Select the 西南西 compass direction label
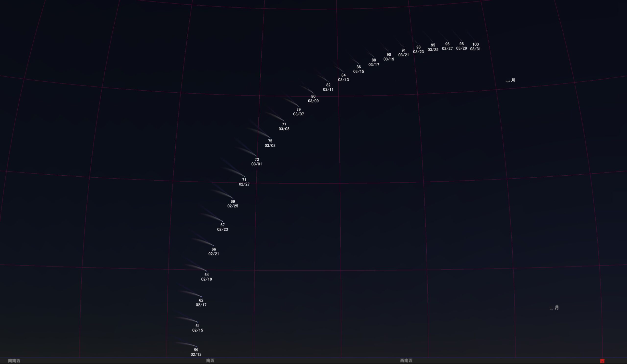This screenshot has width=627, height=364. click(406, 361)
